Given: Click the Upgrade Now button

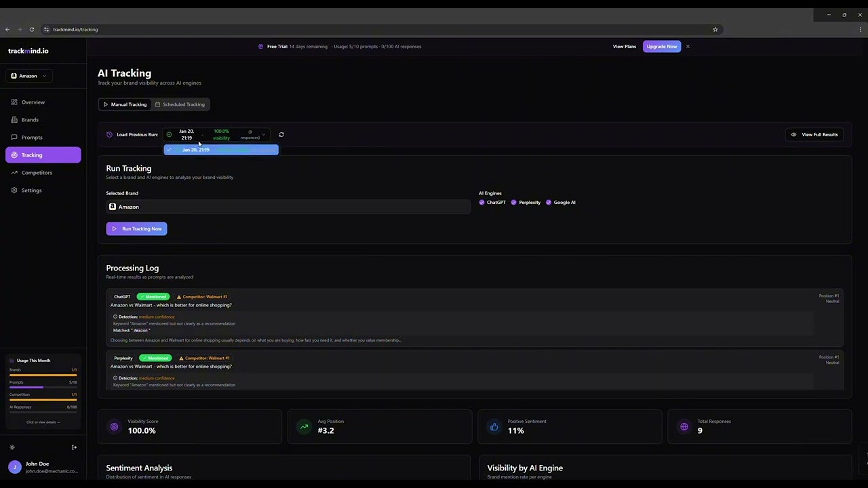Looking at the screenshot, I should click(661, 47).
